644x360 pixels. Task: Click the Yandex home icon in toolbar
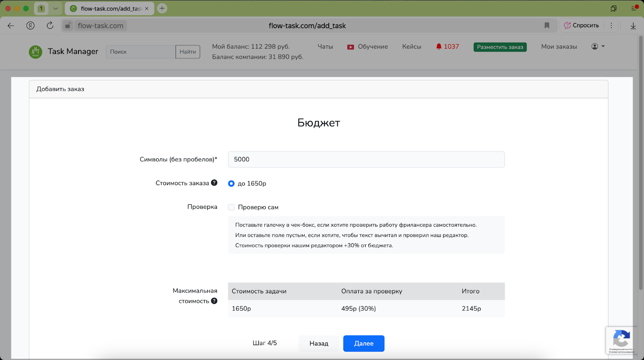(x=31, y=25)
